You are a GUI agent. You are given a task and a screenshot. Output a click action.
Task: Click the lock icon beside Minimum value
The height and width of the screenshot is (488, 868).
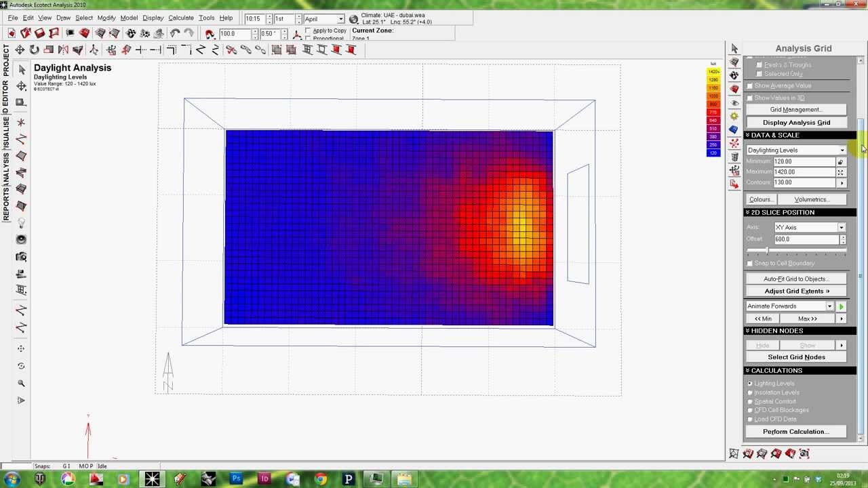(840, 162)
